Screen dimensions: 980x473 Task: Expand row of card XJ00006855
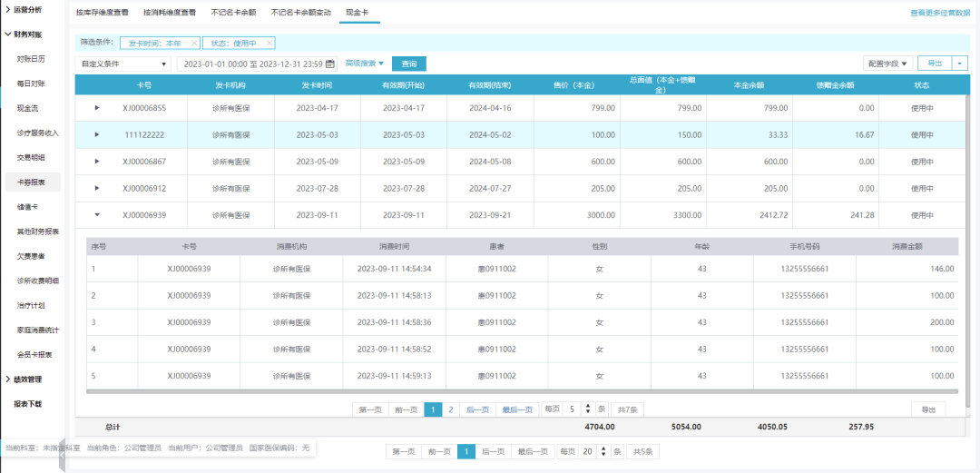pyautogui.click(x=97, y=108)
